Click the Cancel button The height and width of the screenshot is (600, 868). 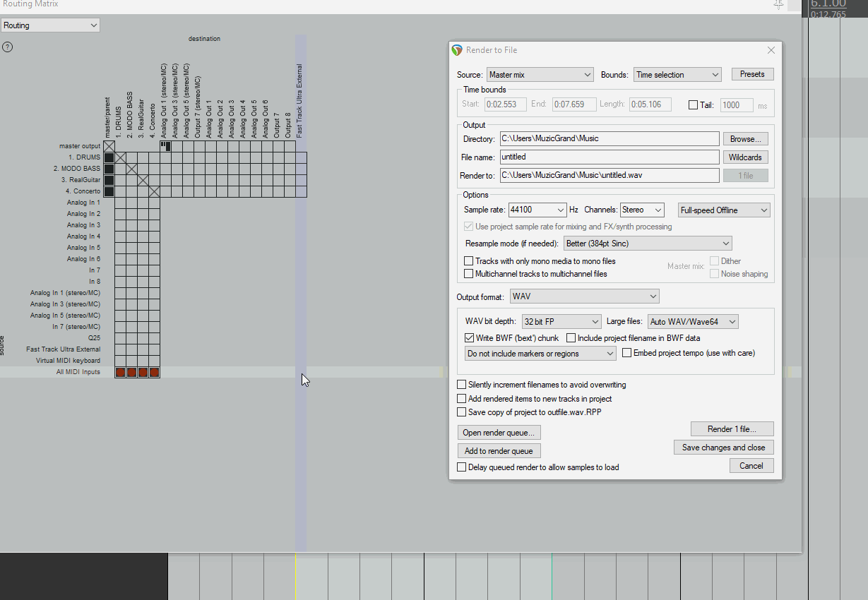click(751, 466)
